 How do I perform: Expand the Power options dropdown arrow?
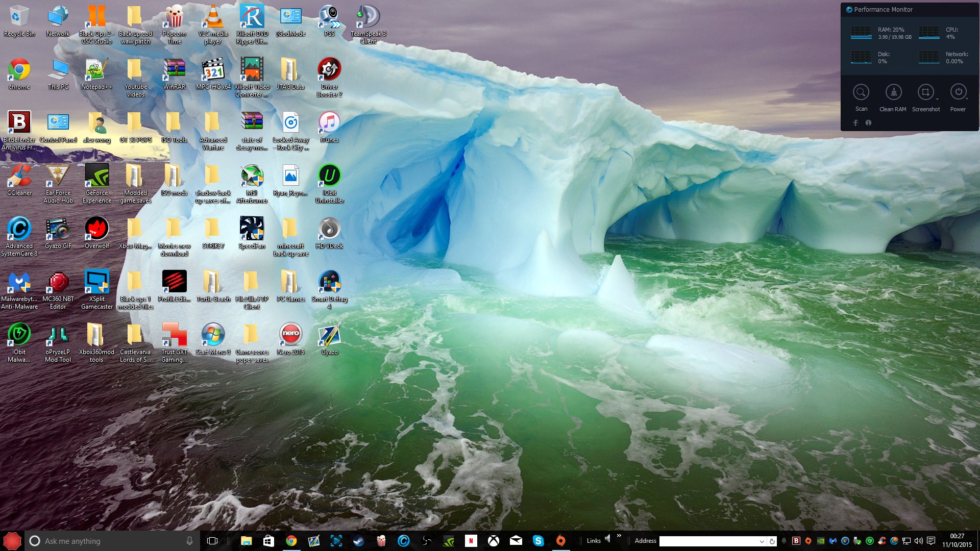(967, 99)
